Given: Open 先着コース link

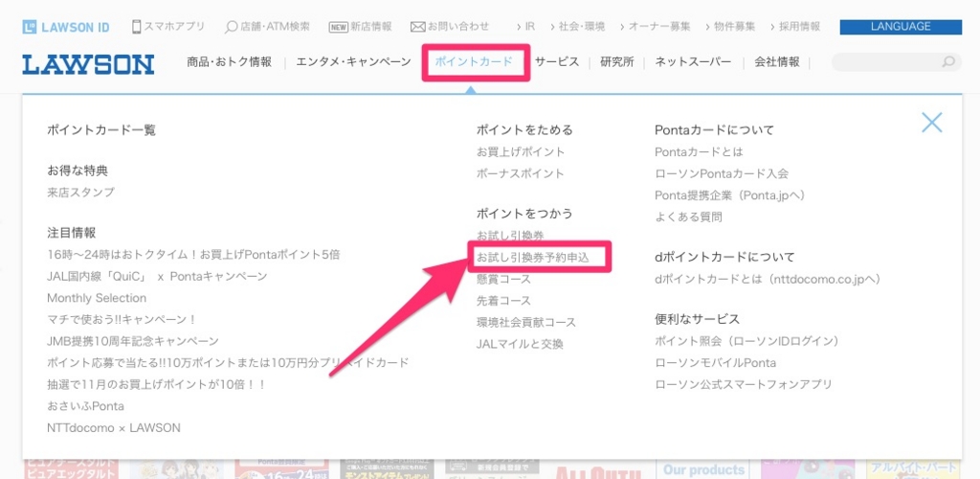Looking at the screenshot, I should click(x=503, y=300).
